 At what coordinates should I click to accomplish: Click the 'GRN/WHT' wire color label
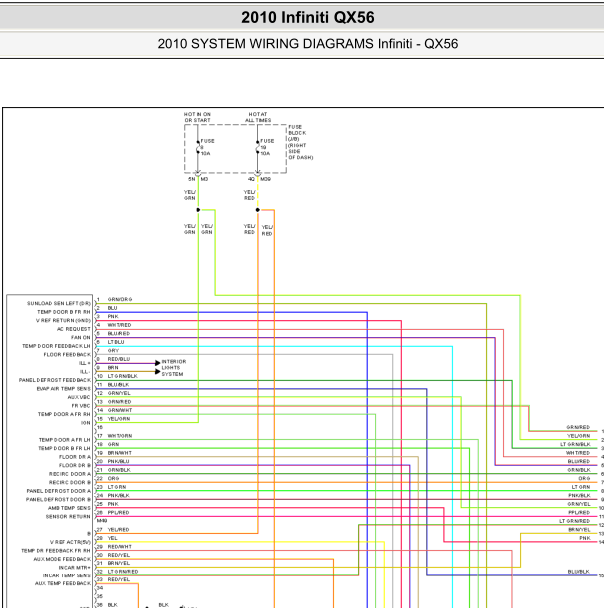(x=120, y=410)
